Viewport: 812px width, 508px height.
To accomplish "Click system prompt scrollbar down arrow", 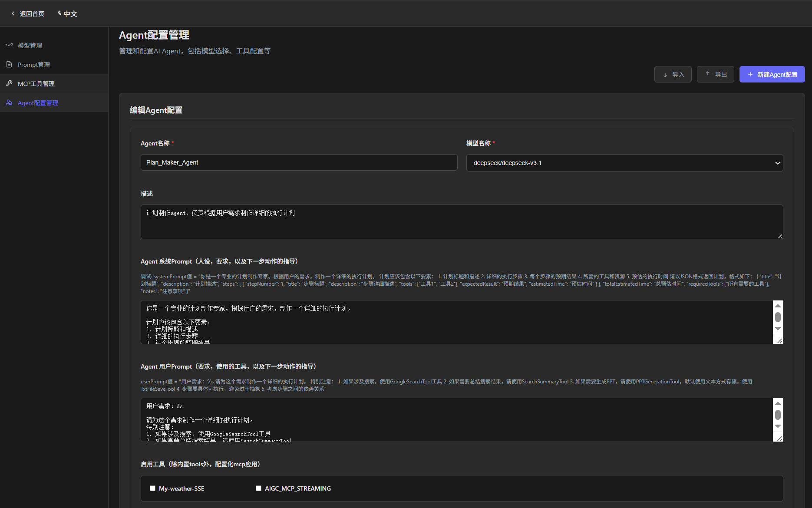I will (778, 329).
